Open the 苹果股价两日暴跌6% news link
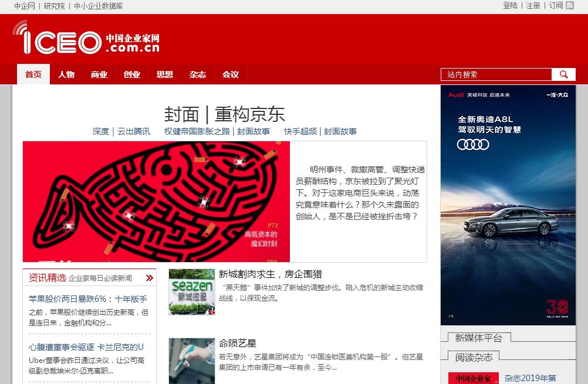 [88, 299]
